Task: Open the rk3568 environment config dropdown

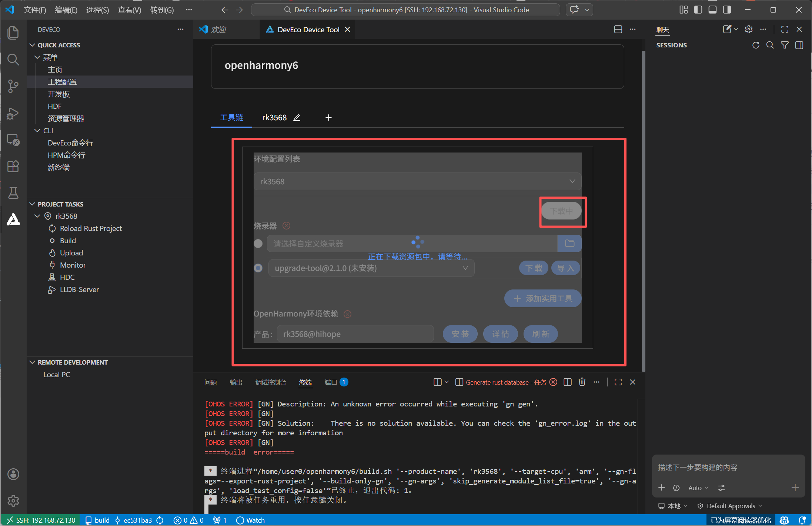Action: click(x=417, y=181)
